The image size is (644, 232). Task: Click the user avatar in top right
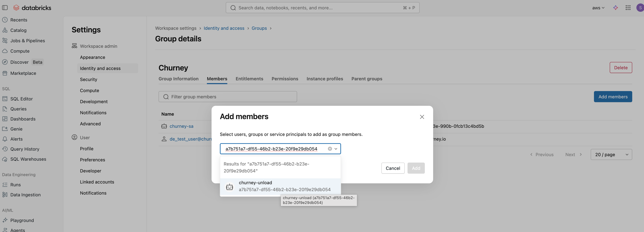coord(640,8)
